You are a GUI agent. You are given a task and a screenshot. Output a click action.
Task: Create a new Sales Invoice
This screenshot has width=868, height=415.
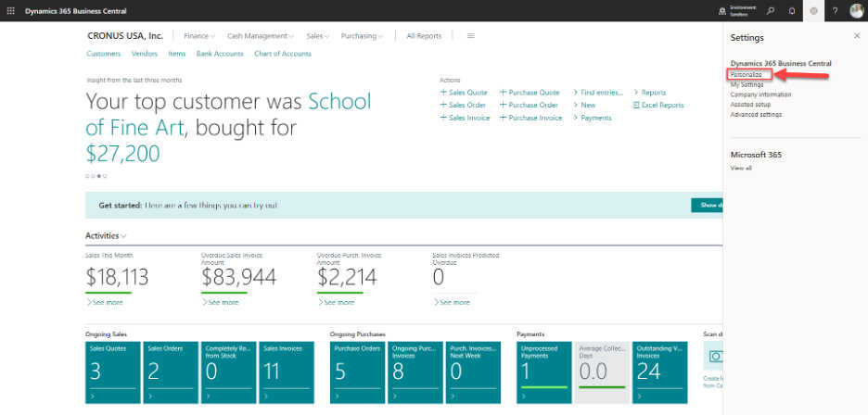[465, 118]
